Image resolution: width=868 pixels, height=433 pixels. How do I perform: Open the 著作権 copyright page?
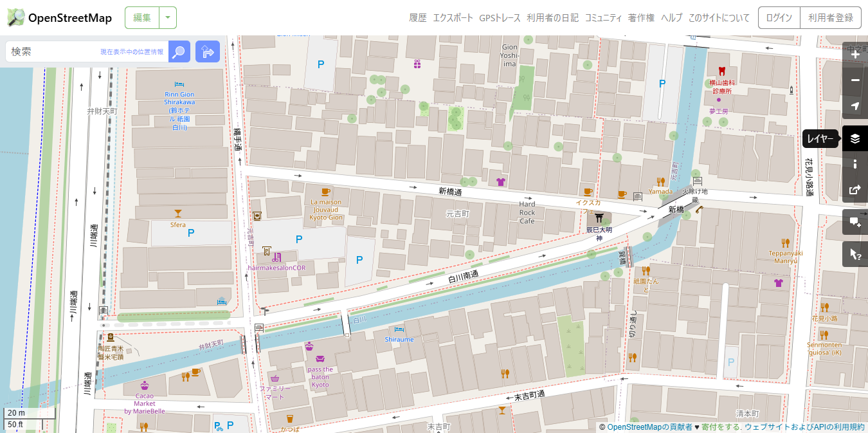click(x=641, y=18)
